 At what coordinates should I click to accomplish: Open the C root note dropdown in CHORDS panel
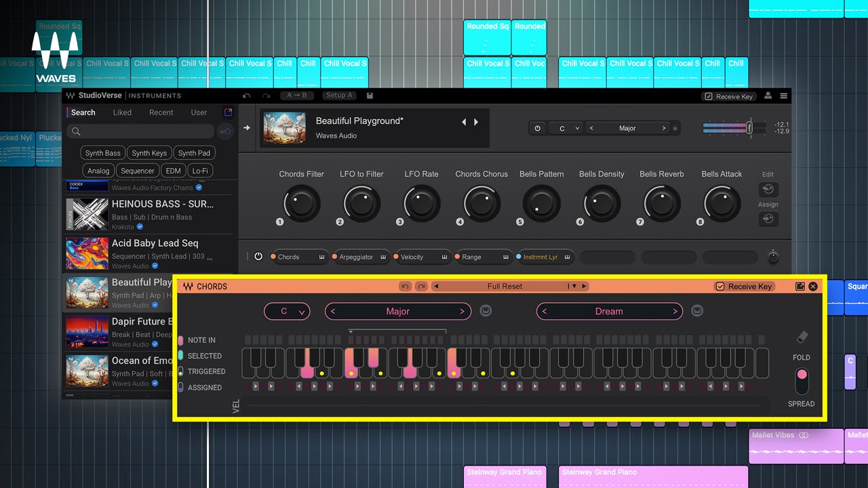(x=287, y=311)
